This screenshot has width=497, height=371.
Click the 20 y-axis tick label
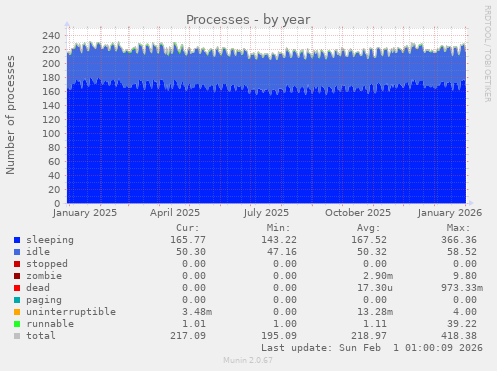[54, 189]
